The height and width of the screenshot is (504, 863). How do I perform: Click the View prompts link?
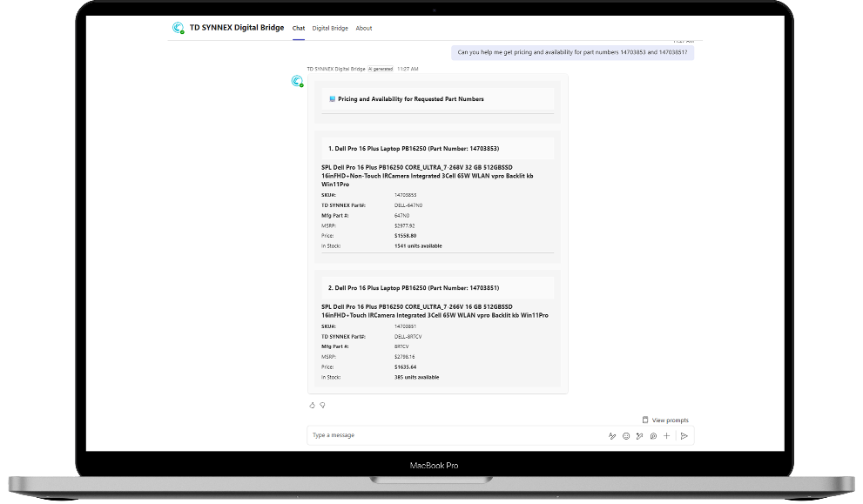click(x=670, y=420)
